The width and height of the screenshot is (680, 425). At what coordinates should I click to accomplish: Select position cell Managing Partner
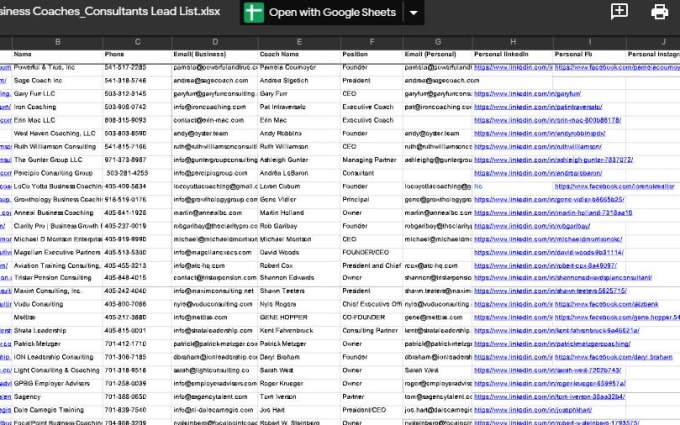point(372,160)
